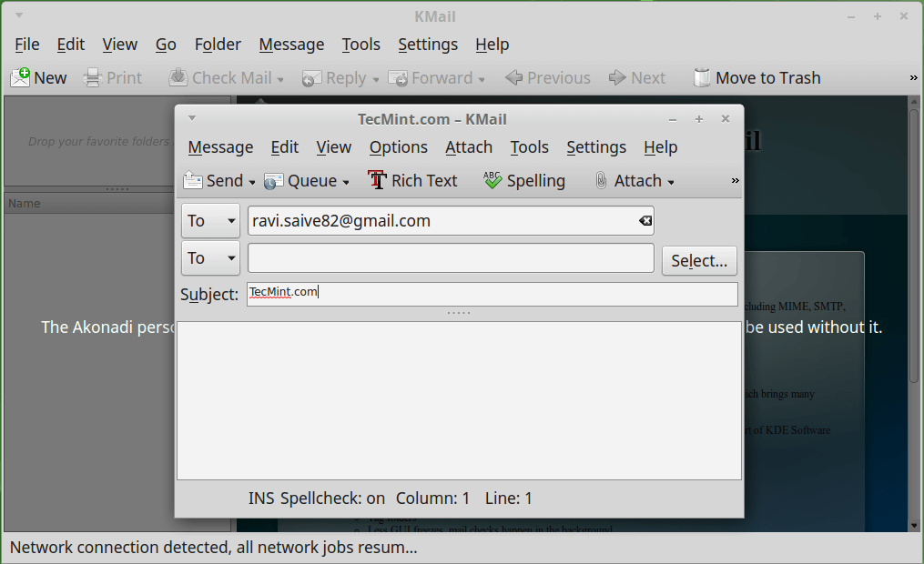Run Spelling check icon
This screenshot has height=564, width=924.
pyautogui.click(x=492, y=180)
